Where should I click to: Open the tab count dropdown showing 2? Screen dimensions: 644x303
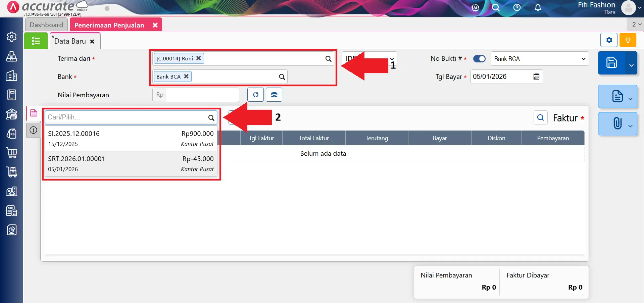(x=636, y=24)
